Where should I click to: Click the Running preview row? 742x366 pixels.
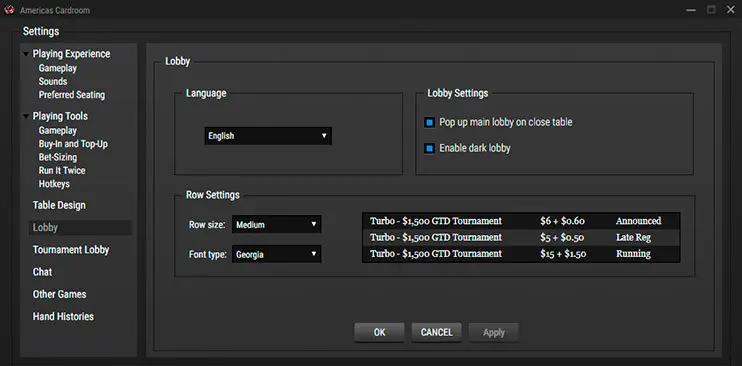coord(521,254)
